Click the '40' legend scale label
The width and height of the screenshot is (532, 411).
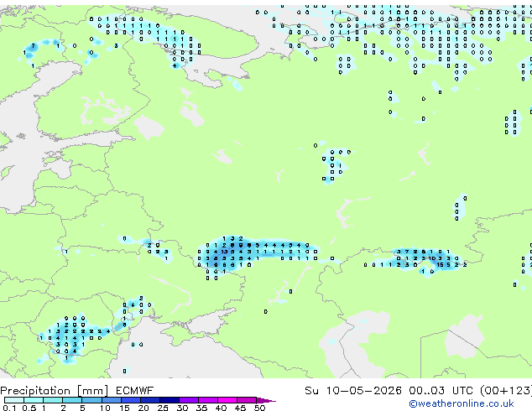click(221, 408)
